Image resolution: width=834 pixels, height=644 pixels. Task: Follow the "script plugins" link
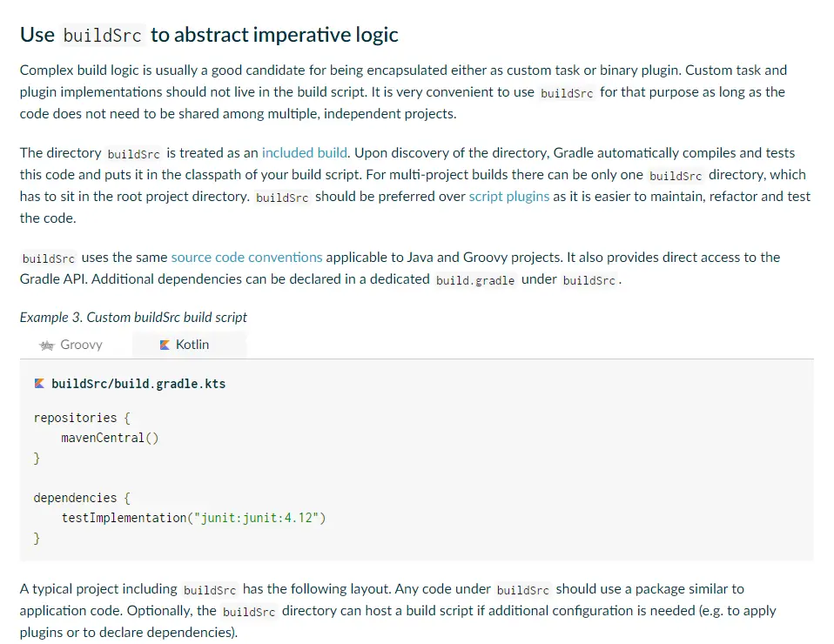(x=508, y=197)
